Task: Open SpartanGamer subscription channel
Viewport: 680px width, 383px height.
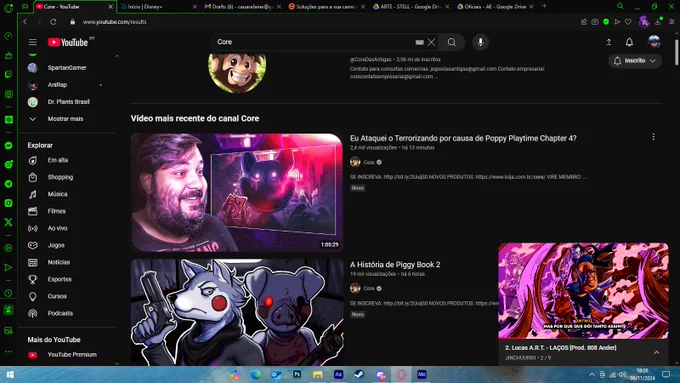Action: pos(67,68)
